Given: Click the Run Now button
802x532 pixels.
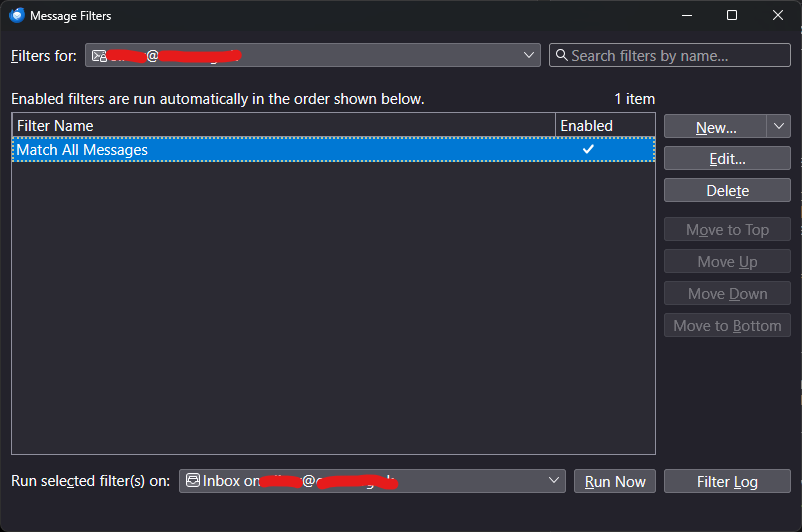Looking at the screenshot, I should click(615, 481).
